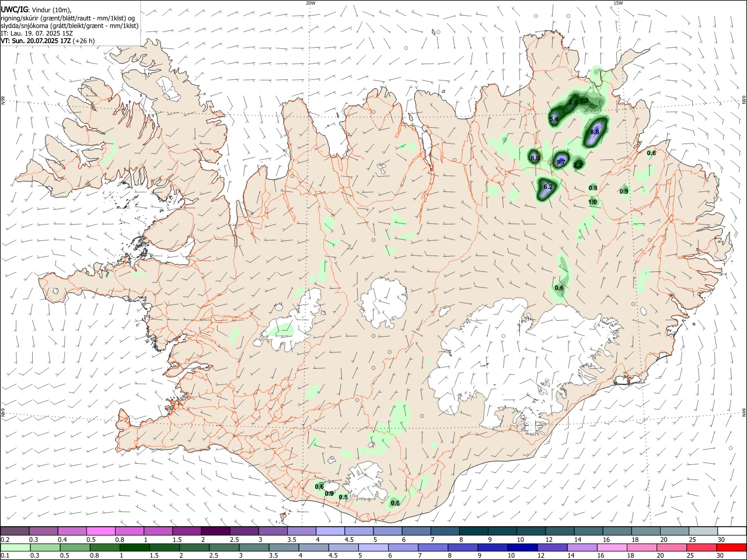This screenshot has height=560, width=747.
Task: Click the 0.5 value on the south coast
Action: click(343, 498)
